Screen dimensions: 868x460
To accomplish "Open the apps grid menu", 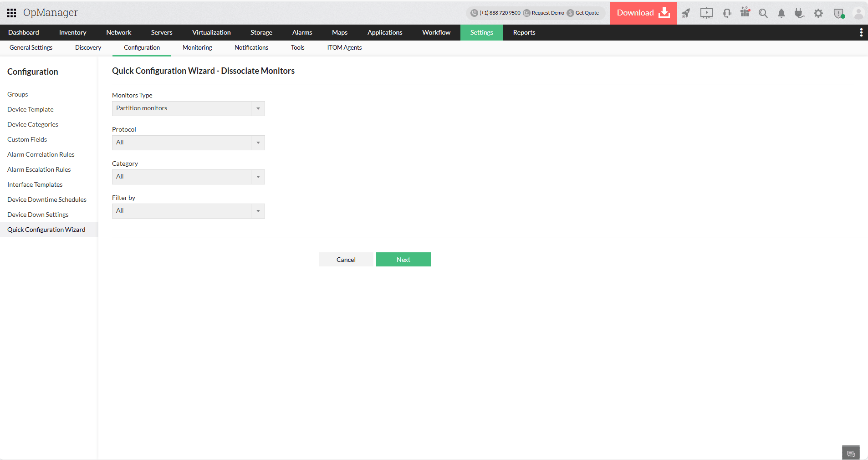I will pos(11,13).
